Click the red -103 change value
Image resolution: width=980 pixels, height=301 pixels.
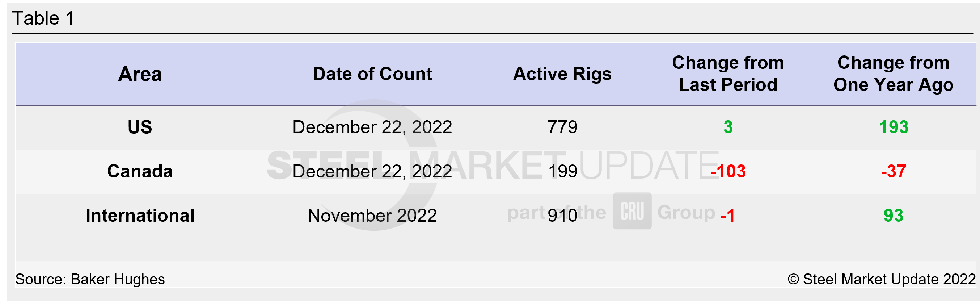728,171
